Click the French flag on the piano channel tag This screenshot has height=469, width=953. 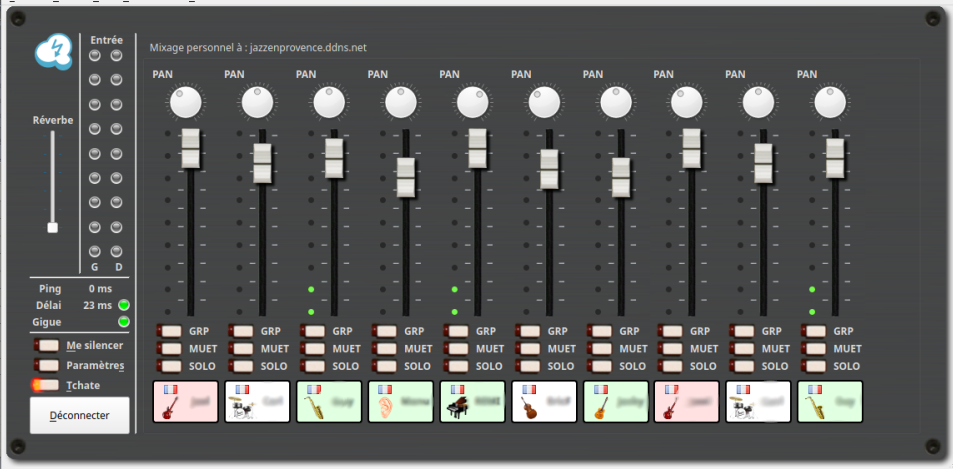(457, 389)
